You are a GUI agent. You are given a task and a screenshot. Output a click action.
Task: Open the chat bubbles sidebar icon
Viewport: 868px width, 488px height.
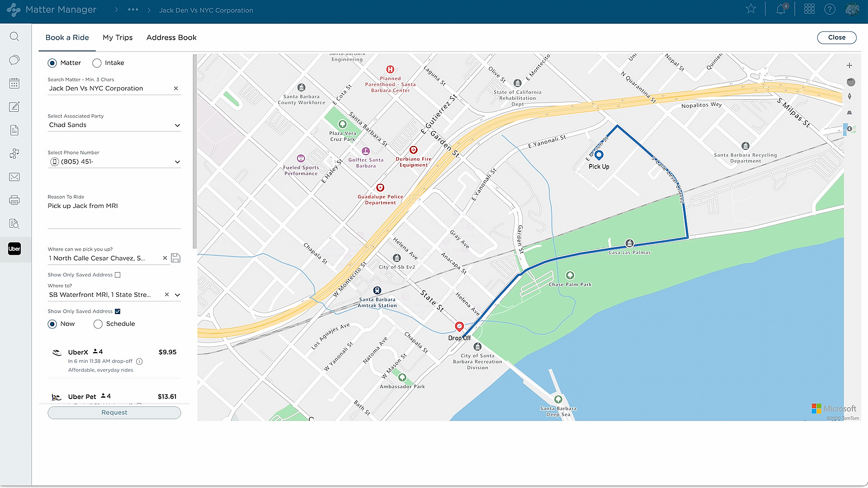click(x=14, y=60)
